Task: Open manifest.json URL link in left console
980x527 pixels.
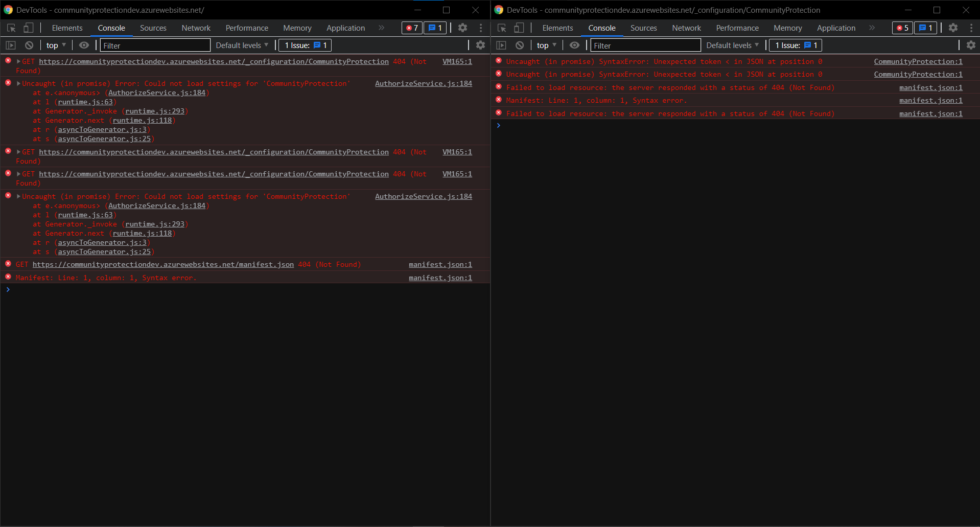Action: (163, 264)
